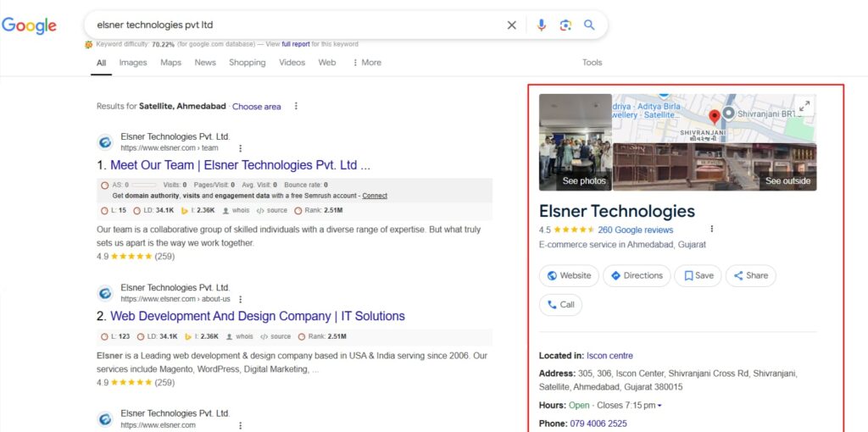Open three-dot menu beside Google reviews
Viewport: 868px width, 432px height.
(712, 229)
